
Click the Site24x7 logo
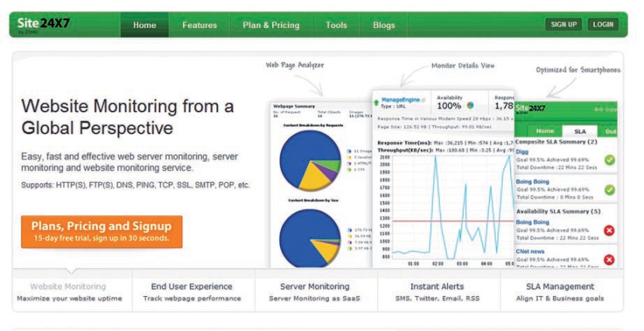click(43, 24)
